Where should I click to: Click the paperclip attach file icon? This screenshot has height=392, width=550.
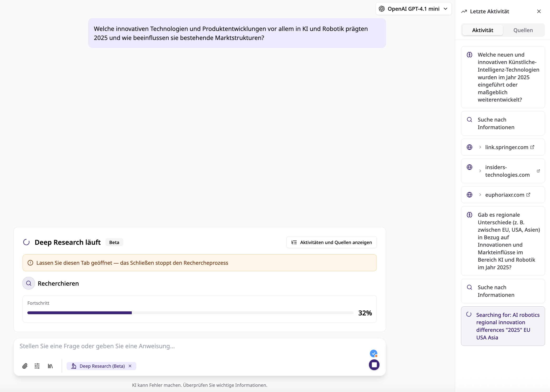(x=25, y=366)
